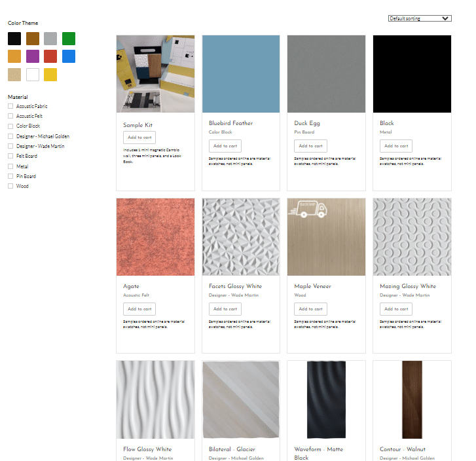Open the Sample Kit product photo
The height and width of the screenshot is (461, 476).
[x=155, y=74]
